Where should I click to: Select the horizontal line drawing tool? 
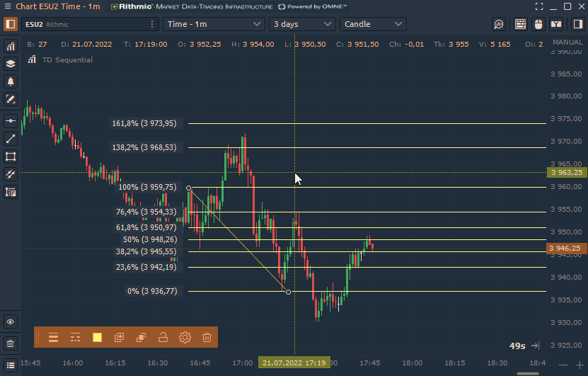11,121
